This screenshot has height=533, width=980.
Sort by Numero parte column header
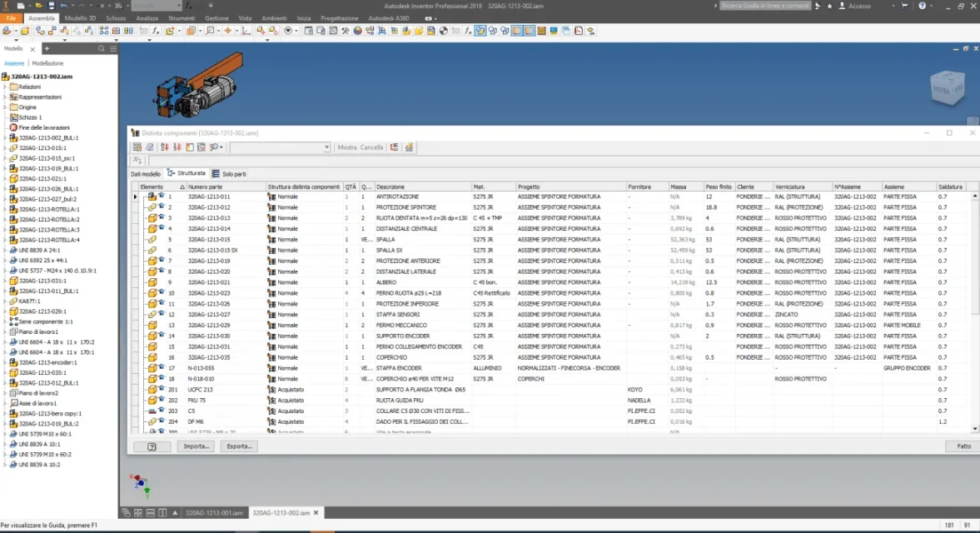tap(226, 187)
